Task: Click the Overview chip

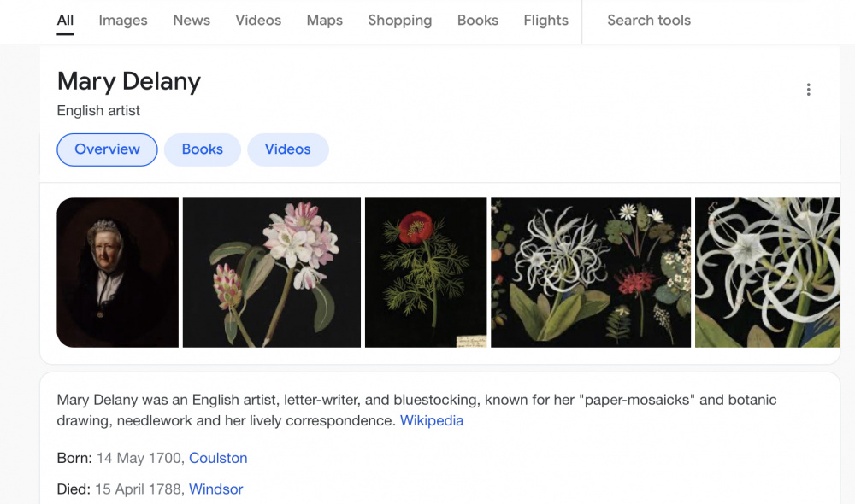Action: tap(107, 149)
